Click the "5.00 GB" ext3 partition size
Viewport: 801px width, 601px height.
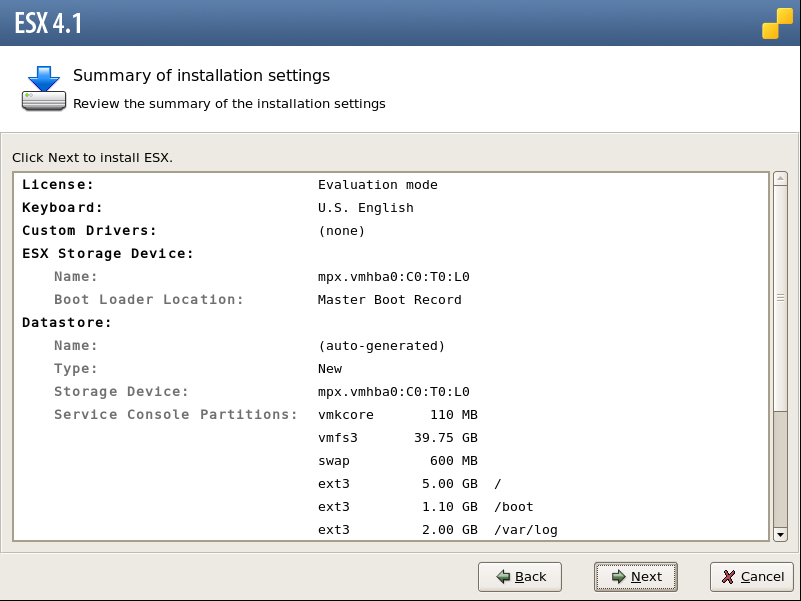tap(450, 483)
